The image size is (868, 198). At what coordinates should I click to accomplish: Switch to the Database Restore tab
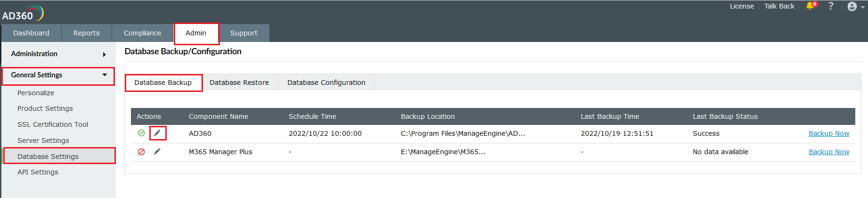[239, 82]
